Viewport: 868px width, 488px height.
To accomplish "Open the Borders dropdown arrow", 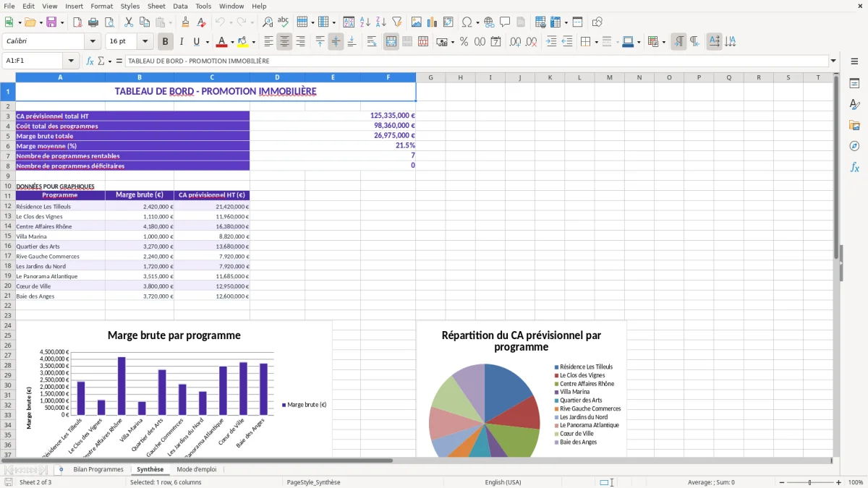I will 596,42.
